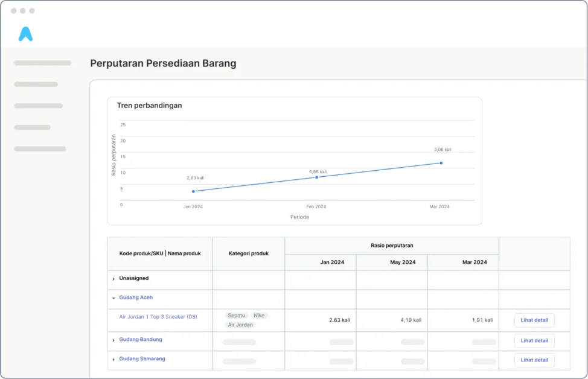Click Lihat detail in Gudang Semarang row
This screenshot has width=588, height=379.
534,360
